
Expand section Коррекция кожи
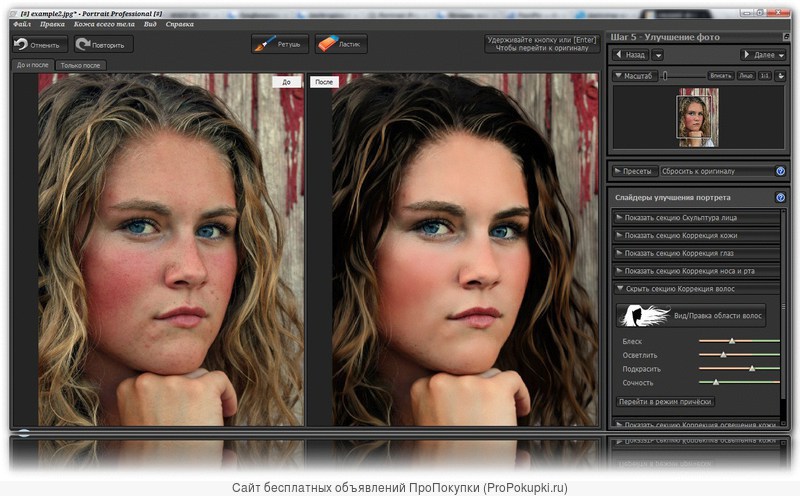(696, 235)
